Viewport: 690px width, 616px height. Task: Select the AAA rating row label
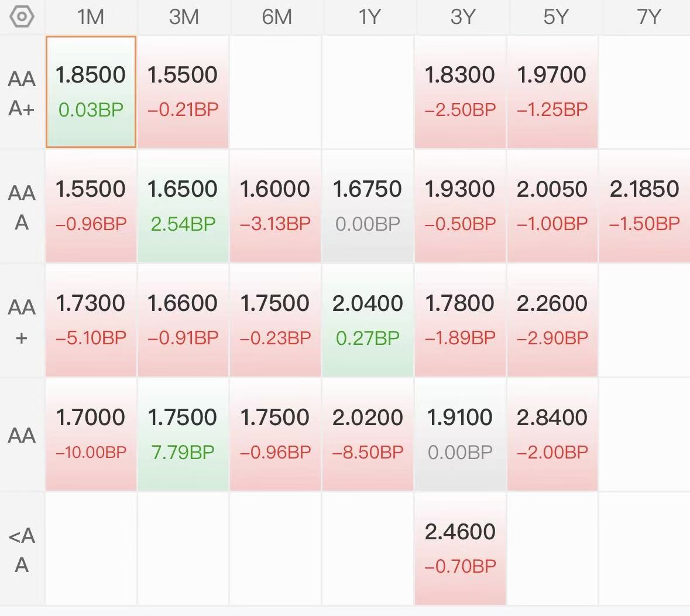22,207
